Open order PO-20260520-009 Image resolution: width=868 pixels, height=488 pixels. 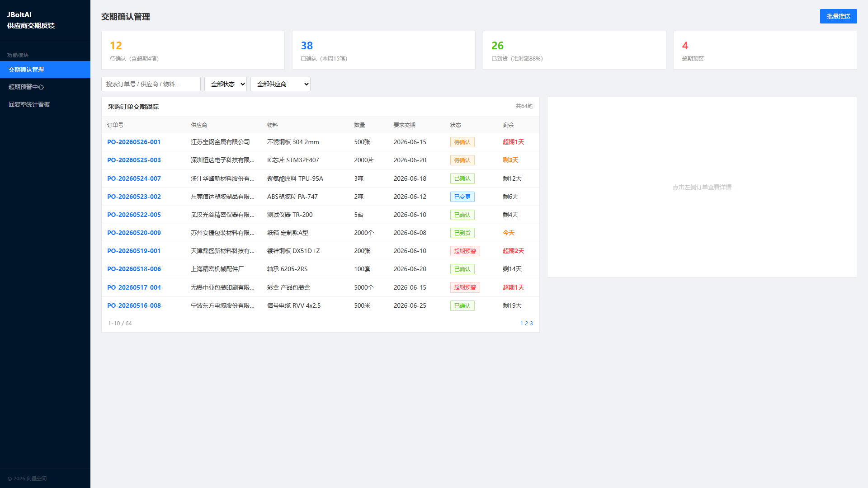[134, 233]
